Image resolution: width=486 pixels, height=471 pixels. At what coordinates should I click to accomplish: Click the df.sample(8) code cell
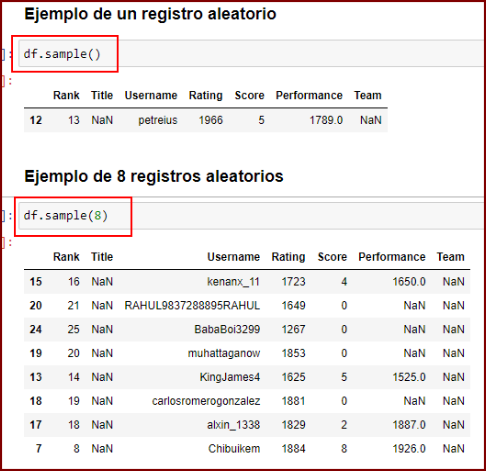pos(252,216)
